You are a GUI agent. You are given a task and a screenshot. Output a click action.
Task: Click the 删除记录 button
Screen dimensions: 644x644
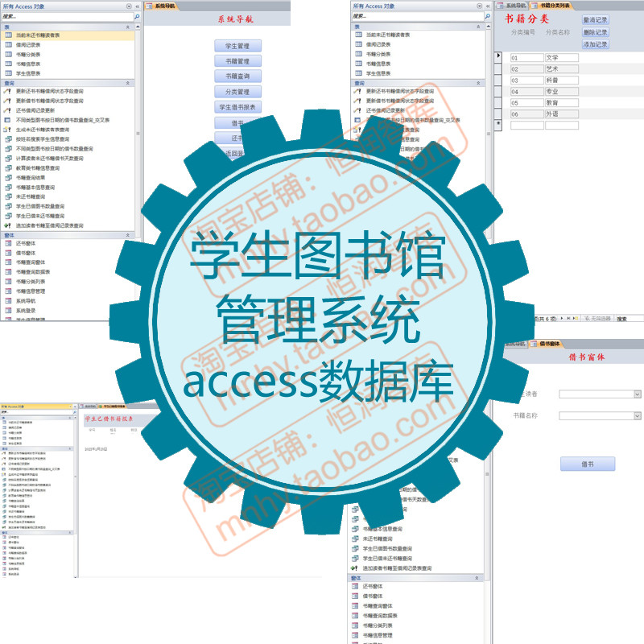596,32
